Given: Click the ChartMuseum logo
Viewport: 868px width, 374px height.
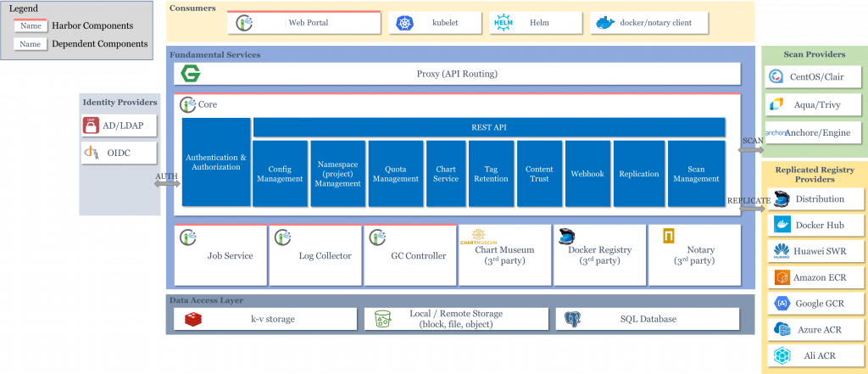Looking at the screenshot, I should point(479,237).
